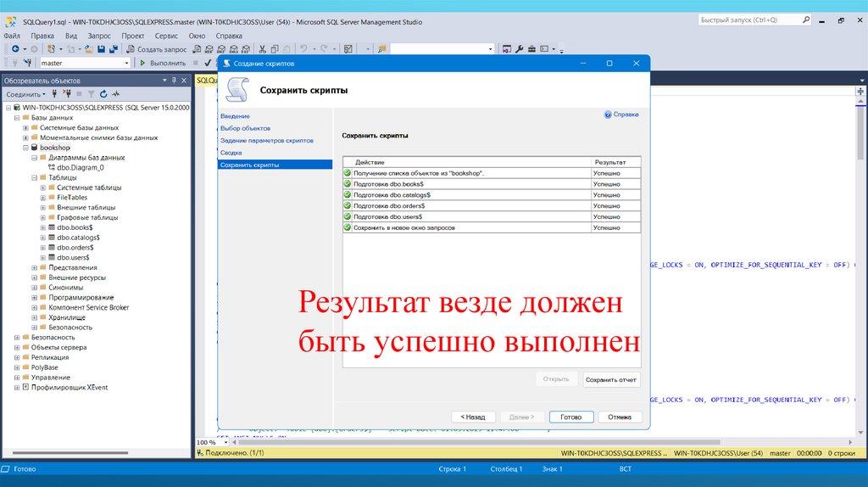Image resolution: width=868 pixels, height=487 pixels.
Task: Click Refresh icon in Object Explorer toolbar
Action: (103, 94)
